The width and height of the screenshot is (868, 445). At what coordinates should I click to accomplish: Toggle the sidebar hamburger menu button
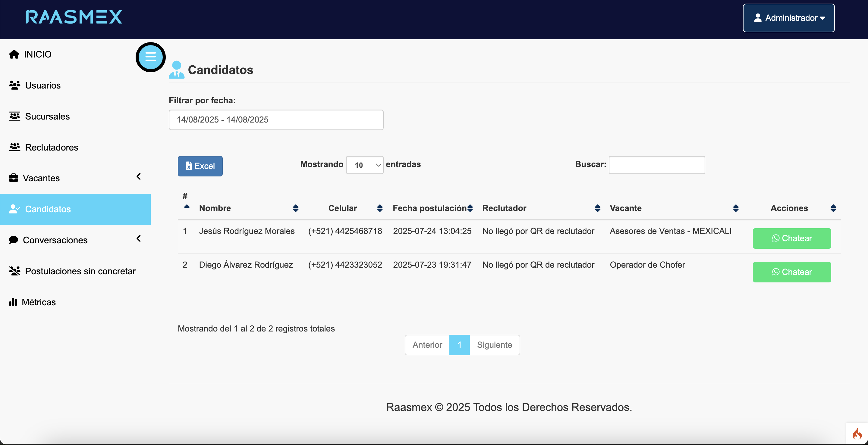pyautogui.click(x=150, y=57)
